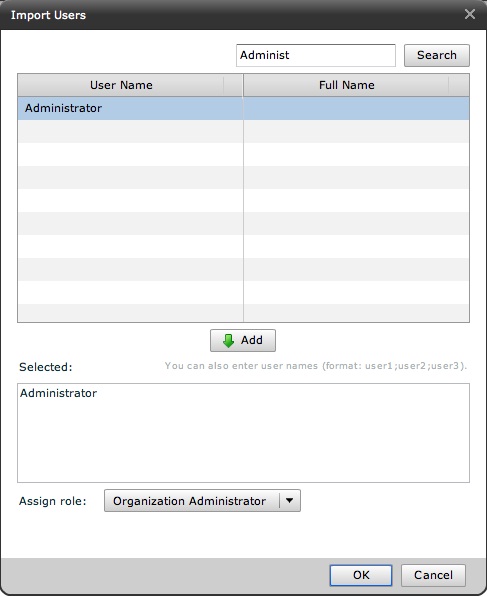Open the Assign role dropdown arrow

coord(290,501)
